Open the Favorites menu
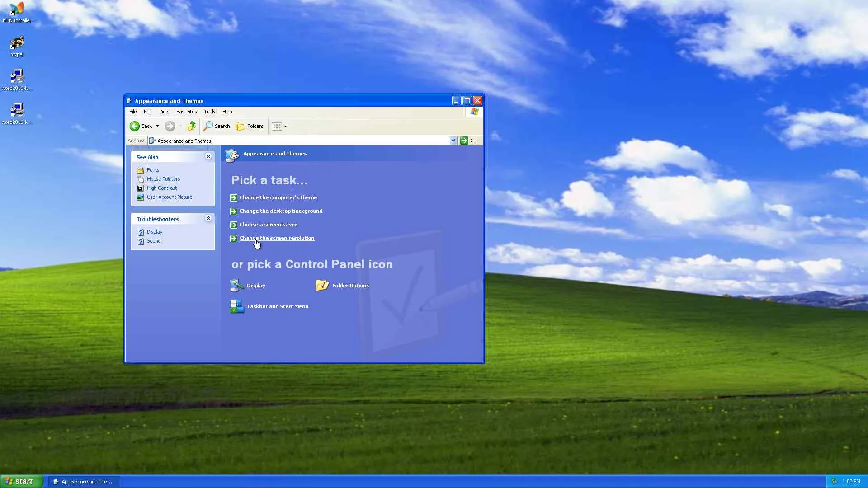The width and height of the screenshot is (868, 488). [186, 112]
